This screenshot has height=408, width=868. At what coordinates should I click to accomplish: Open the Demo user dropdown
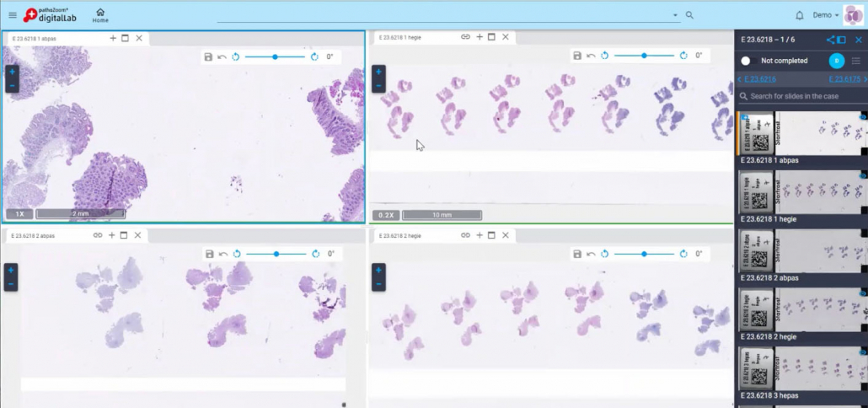tap(826, 15)
